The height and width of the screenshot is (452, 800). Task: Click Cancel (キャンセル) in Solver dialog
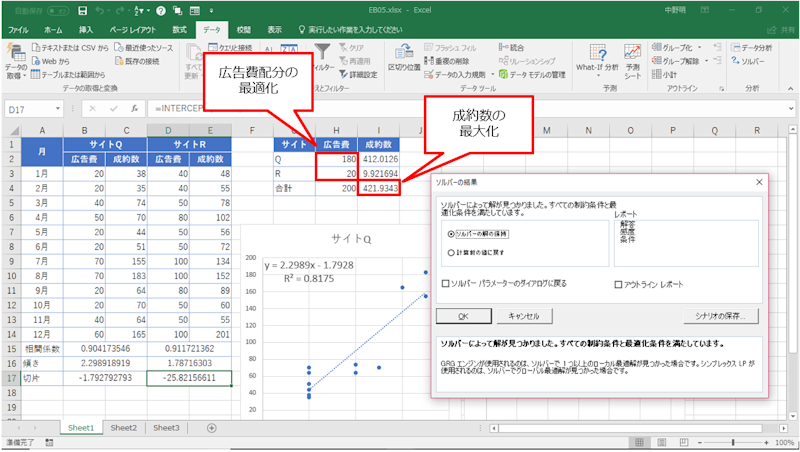tap(523, 316)
